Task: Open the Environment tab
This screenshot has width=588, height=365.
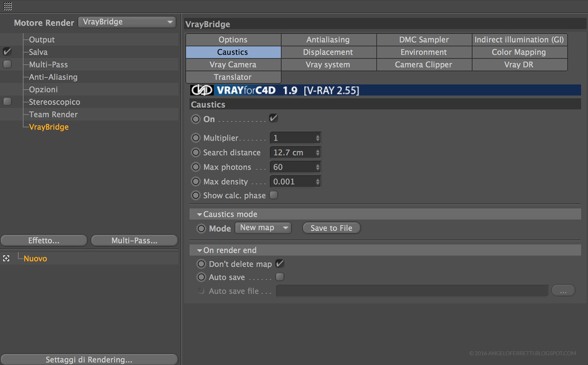Action: tap(424, 52)
